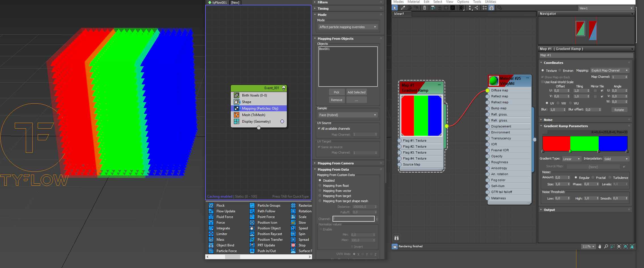Click the light bulb icon on Event_001
The height and width of the screenshot is (268, 644).
[283, 88]
